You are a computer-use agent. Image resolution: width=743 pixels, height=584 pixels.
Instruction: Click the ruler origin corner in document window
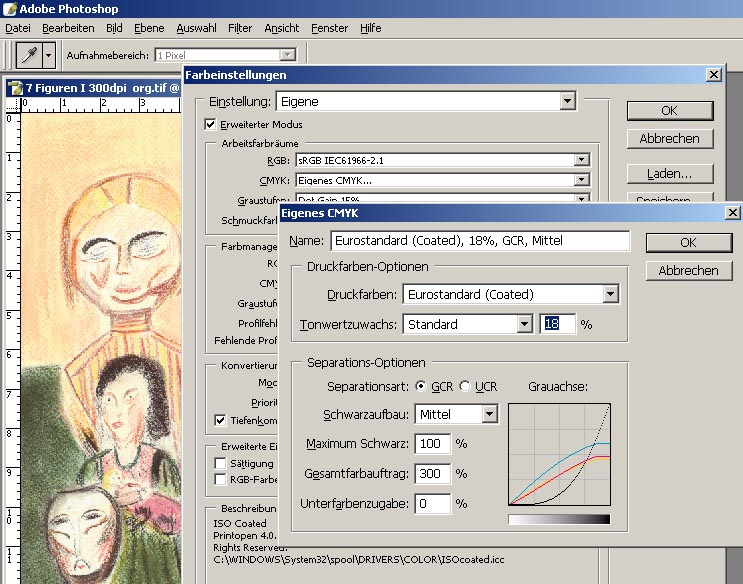(x=13, y=105)
